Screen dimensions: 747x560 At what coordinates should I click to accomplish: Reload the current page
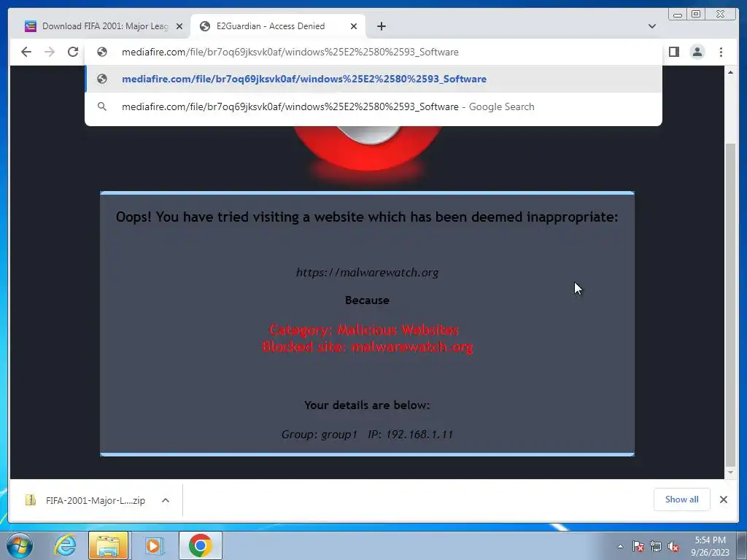[x=73, y=52]
